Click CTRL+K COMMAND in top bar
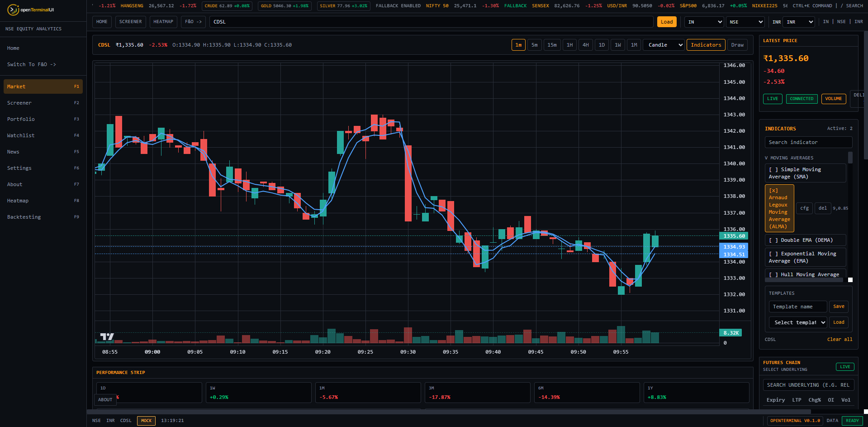Screen dimensions: 868x427 [x=812, y=6]
